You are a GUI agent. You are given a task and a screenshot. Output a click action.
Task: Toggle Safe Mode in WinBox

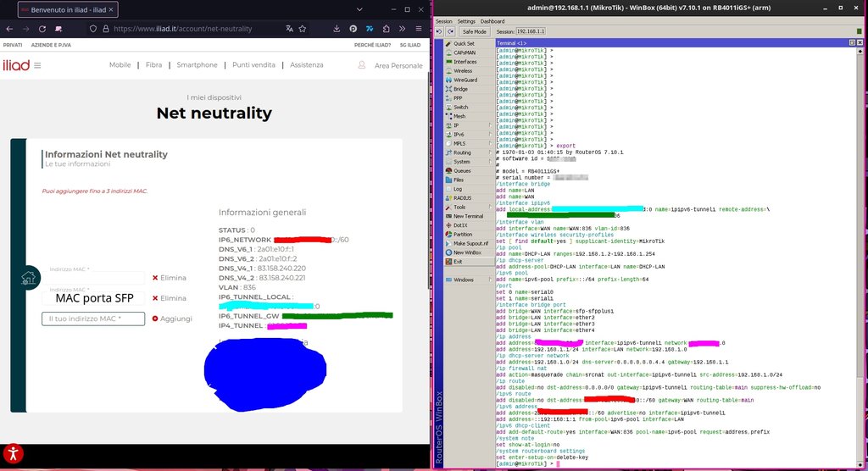point(474,31)
